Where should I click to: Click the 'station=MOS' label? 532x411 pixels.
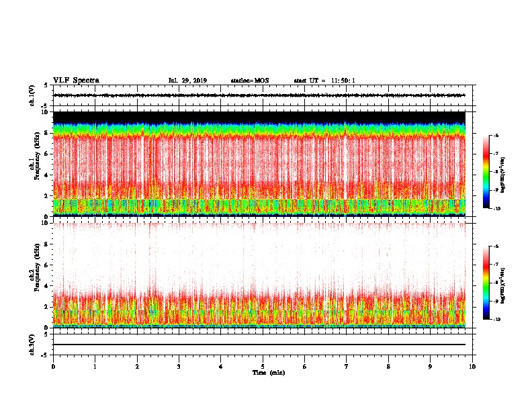tap(250, 81)
